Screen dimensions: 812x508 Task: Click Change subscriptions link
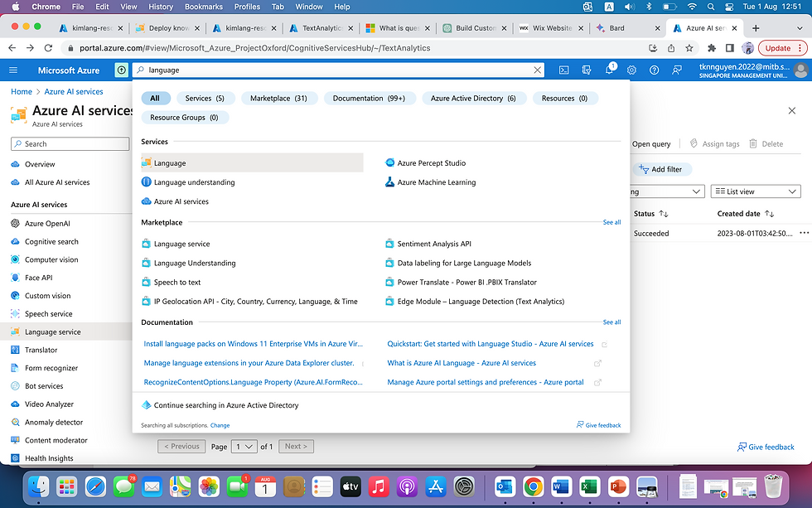(220, 426)
